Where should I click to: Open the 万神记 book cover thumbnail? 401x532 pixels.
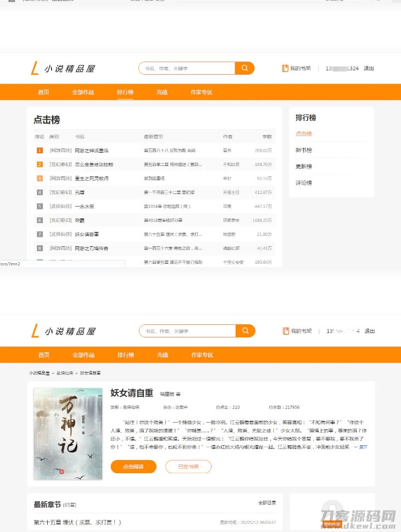coord(68,434)
